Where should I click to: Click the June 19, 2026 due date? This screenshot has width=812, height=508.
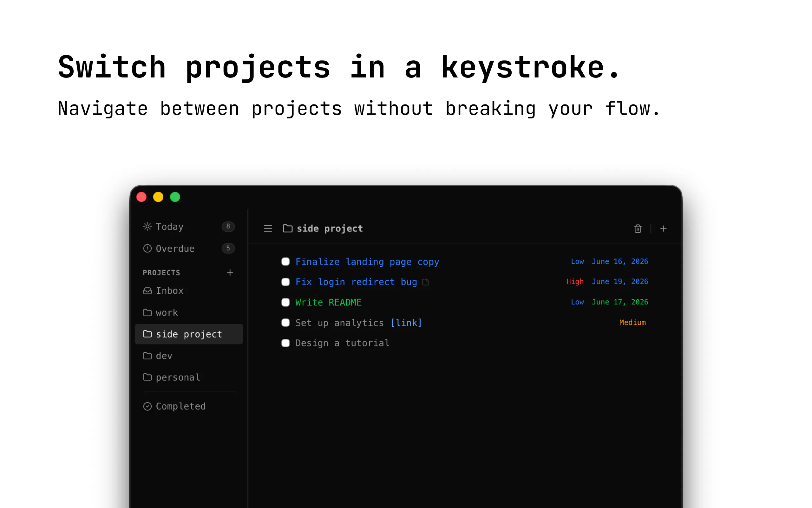(x=620, y=282)
